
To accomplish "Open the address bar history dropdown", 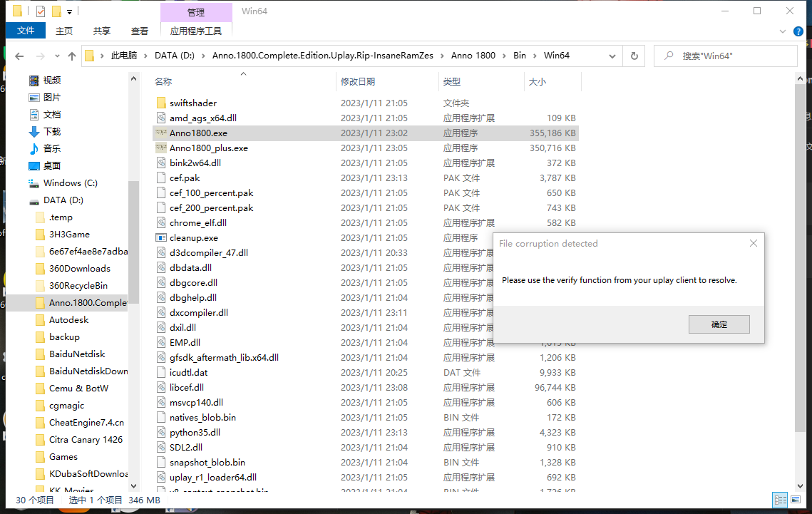I will point(612,56).
